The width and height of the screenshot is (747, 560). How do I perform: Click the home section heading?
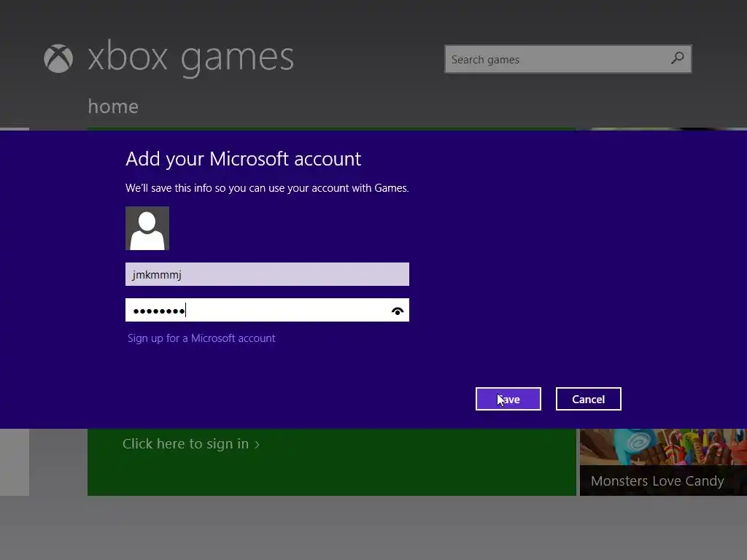113,106
